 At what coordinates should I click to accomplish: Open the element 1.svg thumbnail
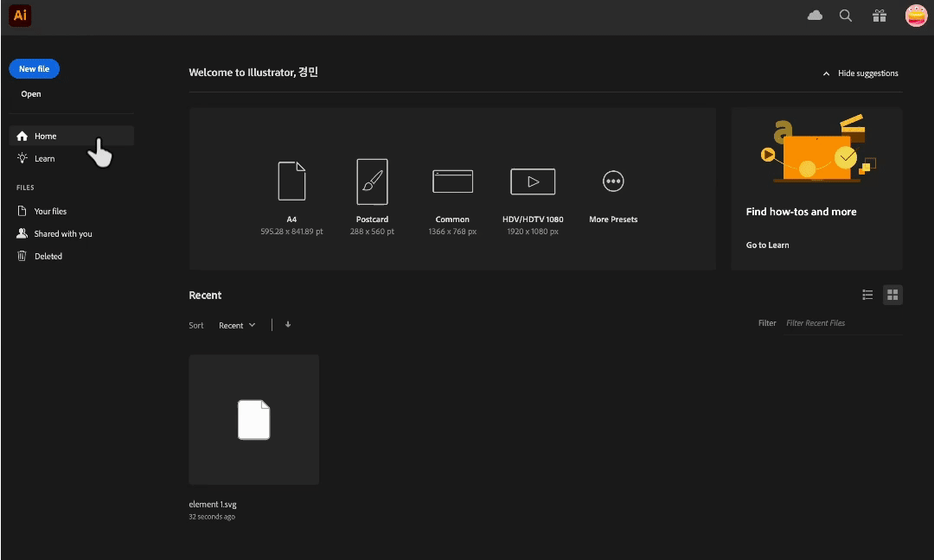click(x=253, y=419)
